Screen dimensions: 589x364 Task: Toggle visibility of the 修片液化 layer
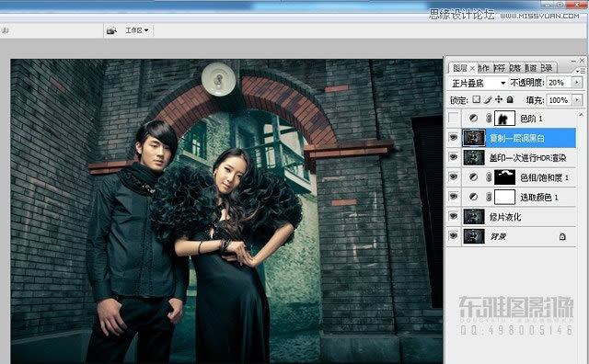click(x=454, y=217)
